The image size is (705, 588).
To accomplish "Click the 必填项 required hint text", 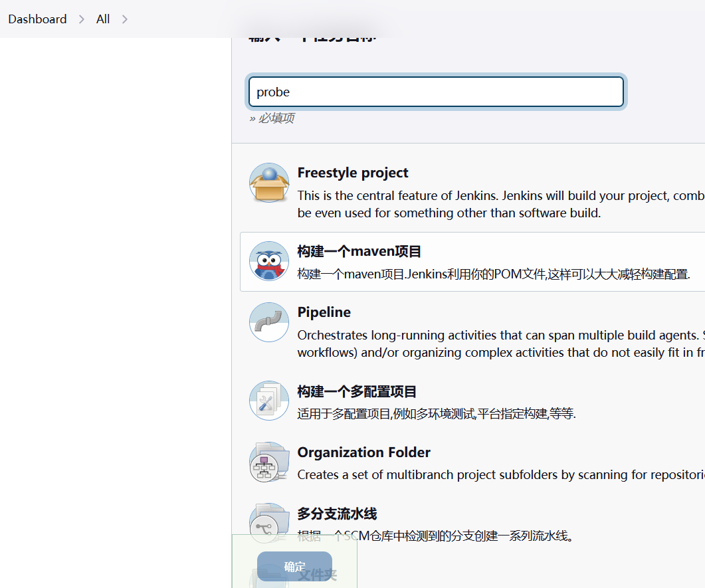I will [272, 118].
